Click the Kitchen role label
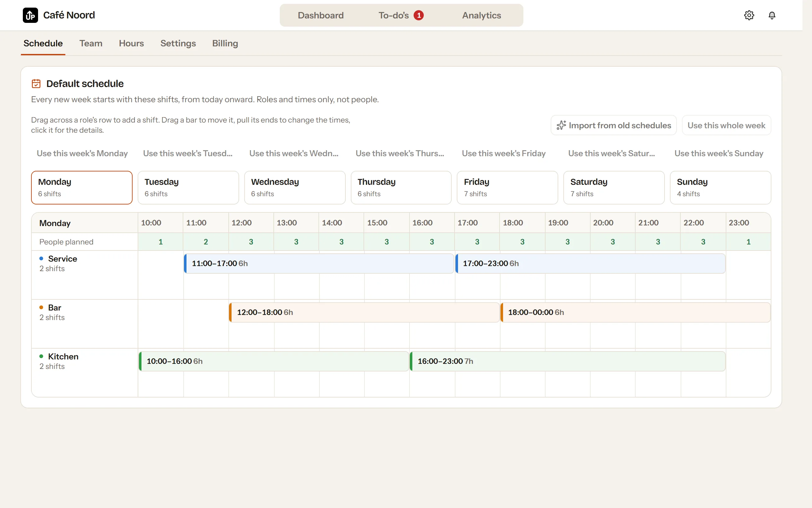This screenshot has height=508, width=812. click(x=63, y=357)
